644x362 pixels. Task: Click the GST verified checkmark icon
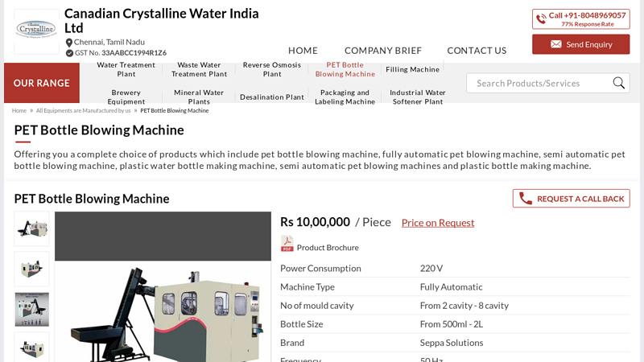(69, 53)
